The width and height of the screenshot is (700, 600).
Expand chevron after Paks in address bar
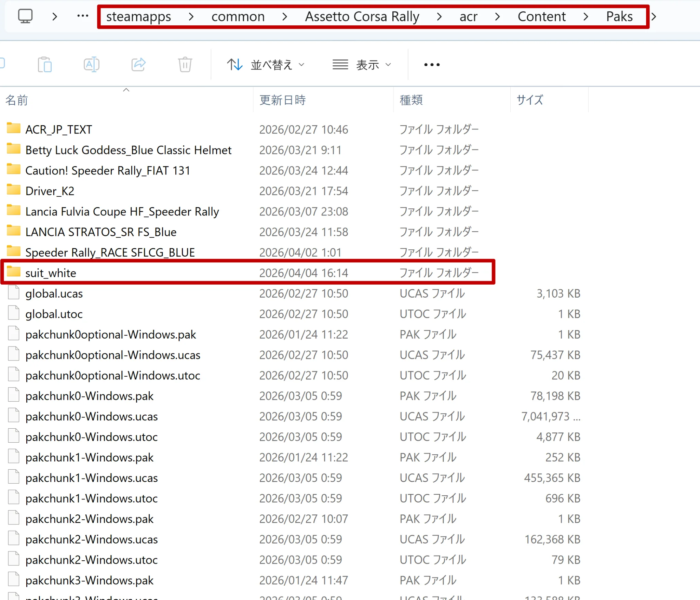[654, 16]
